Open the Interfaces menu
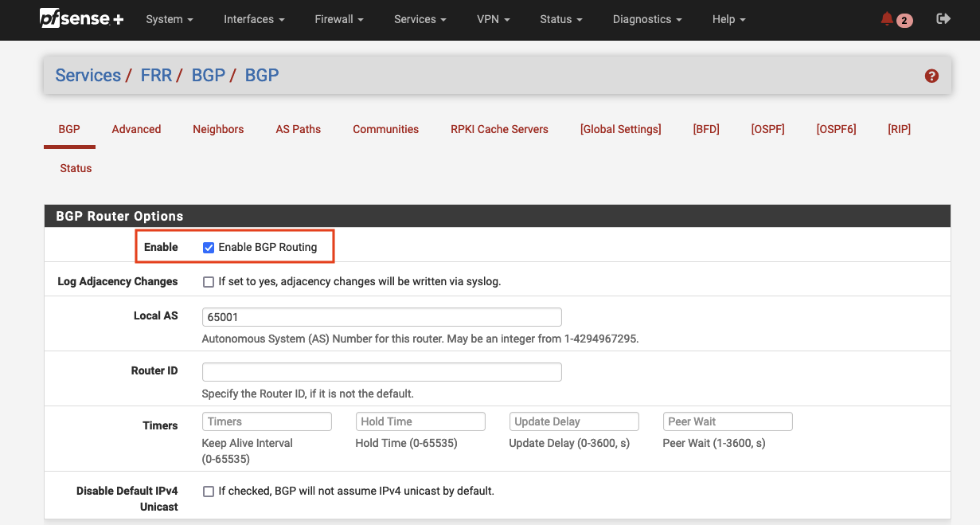 (253, 19)
